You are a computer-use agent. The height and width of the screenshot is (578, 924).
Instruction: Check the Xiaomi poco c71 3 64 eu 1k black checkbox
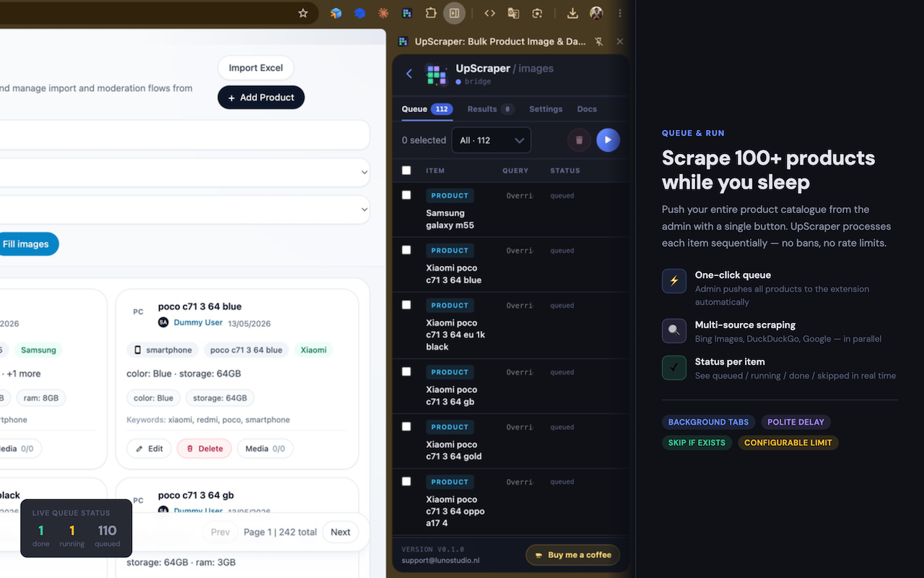pos(406,305)
